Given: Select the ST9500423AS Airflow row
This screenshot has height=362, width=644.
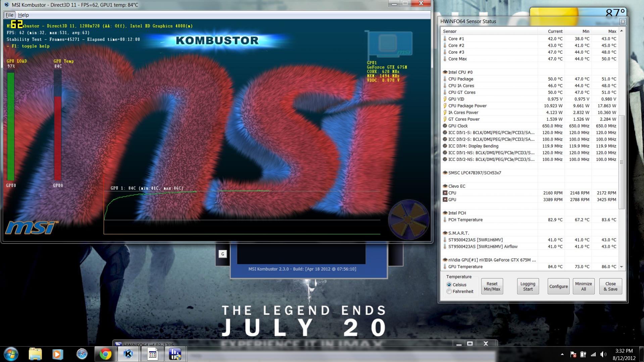Looking at the screenshot, I should pyautogui.click(x=530, y=247).
